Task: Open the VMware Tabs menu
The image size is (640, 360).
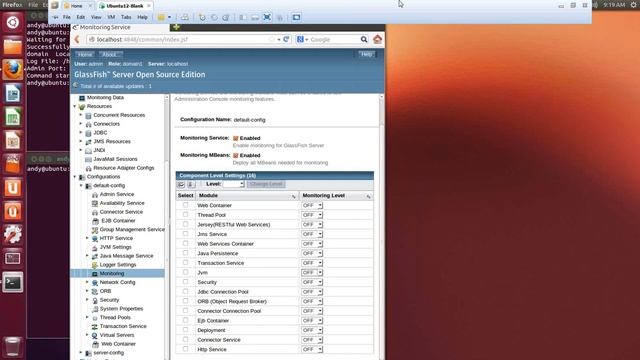Action: point(126,17)
